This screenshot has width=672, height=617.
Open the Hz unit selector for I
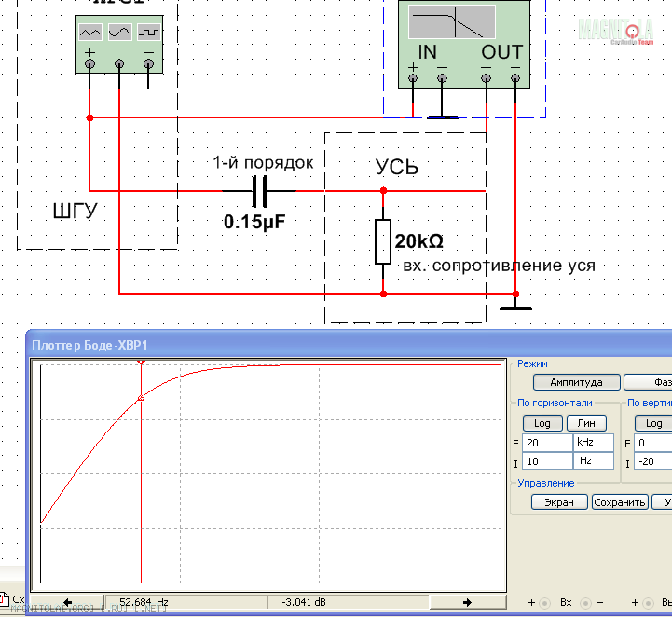pos(594,461)
